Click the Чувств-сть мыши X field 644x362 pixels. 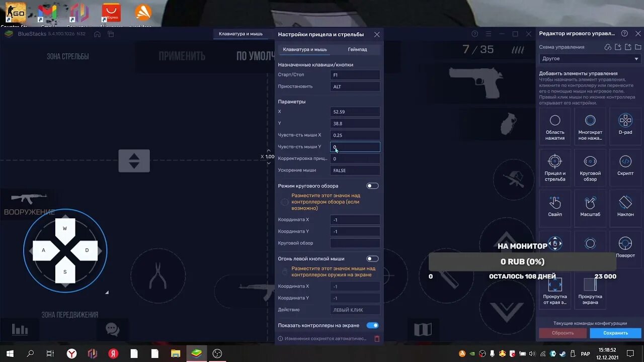[x=355, y=135]
